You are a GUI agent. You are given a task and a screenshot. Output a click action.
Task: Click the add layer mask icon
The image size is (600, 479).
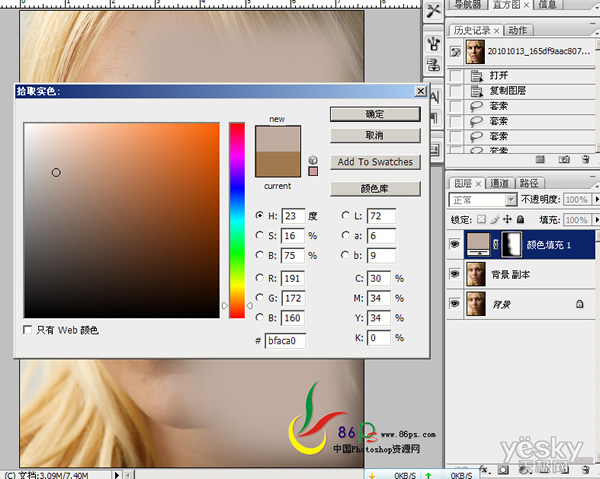503,469
